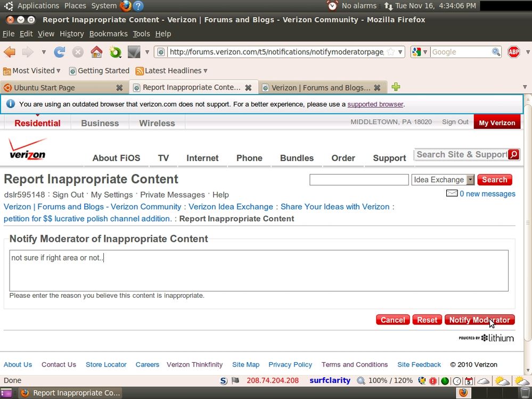Click the Search Site & Support field
532x399 pixels.
tap(461, 154)
